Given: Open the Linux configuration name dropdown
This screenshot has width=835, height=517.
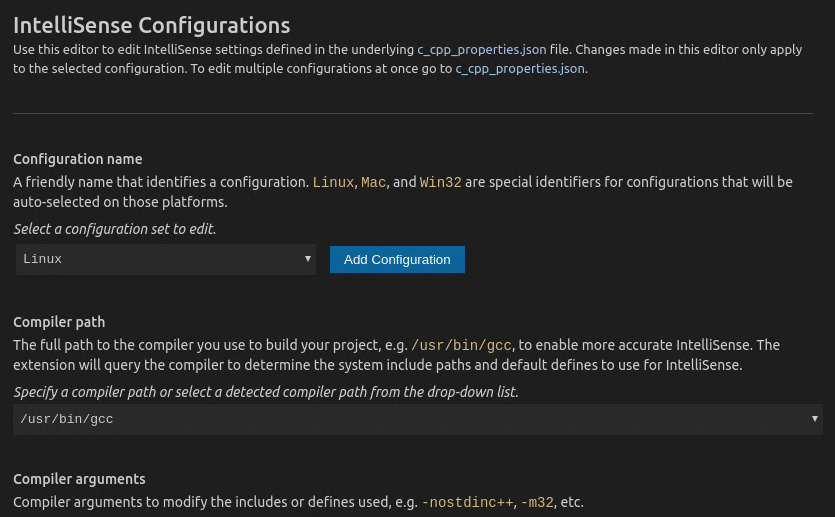Looking at the screenshot, I should (x=165, y=259).
